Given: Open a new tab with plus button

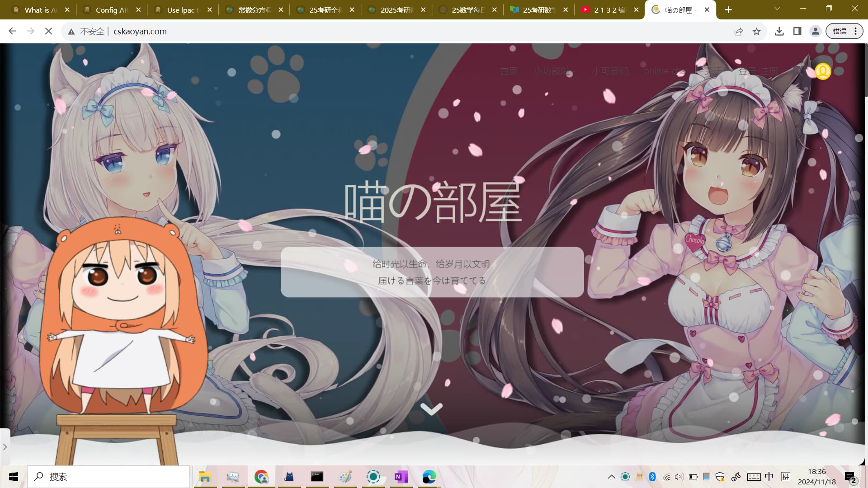Looking at the screenshot, I should [728, 9].
